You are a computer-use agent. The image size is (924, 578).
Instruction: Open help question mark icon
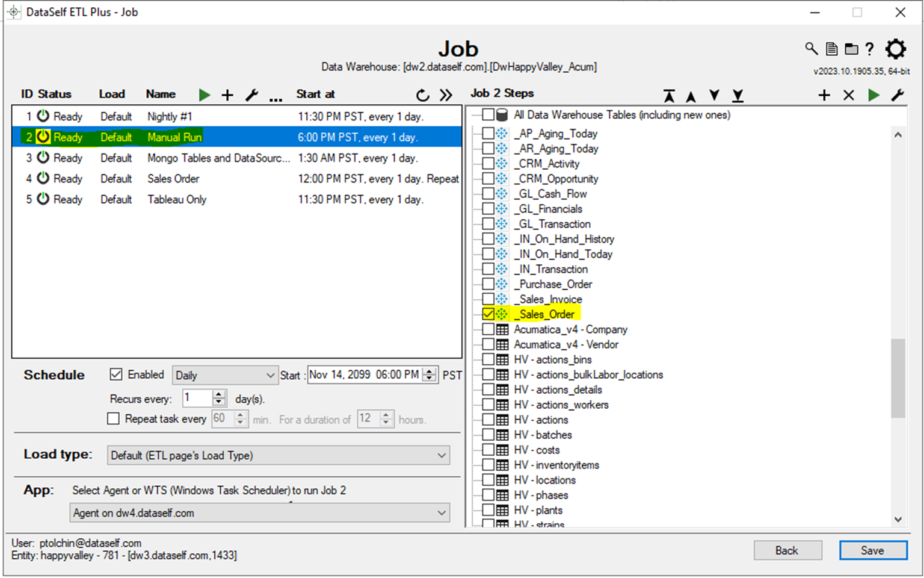tap(869, 49)
